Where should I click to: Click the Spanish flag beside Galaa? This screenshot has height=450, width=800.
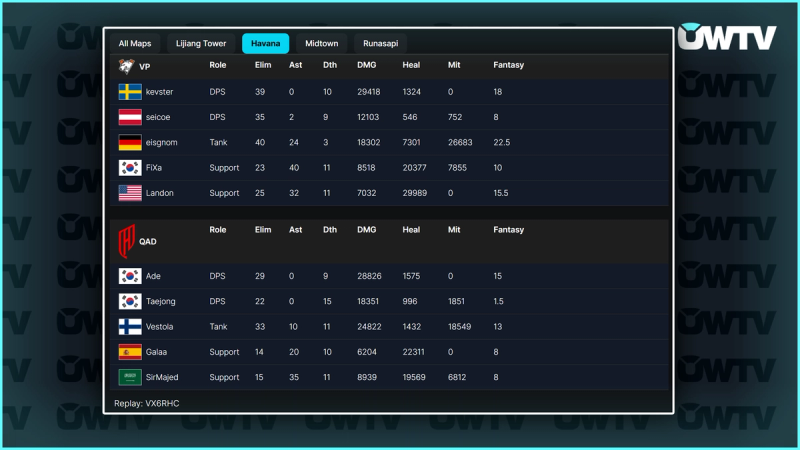pyautogui.click(x=130, y=352)
